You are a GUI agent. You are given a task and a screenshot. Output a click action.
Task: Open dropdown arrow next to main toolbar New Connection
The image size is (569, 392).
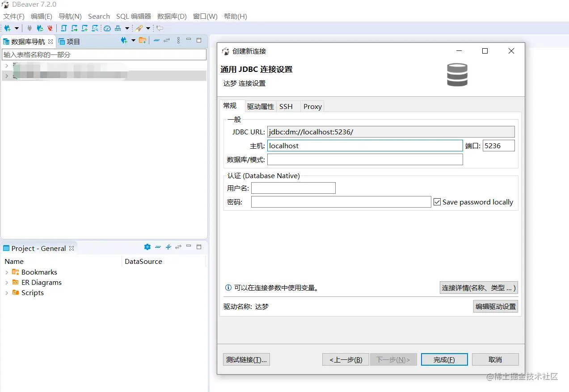(17, 28)
